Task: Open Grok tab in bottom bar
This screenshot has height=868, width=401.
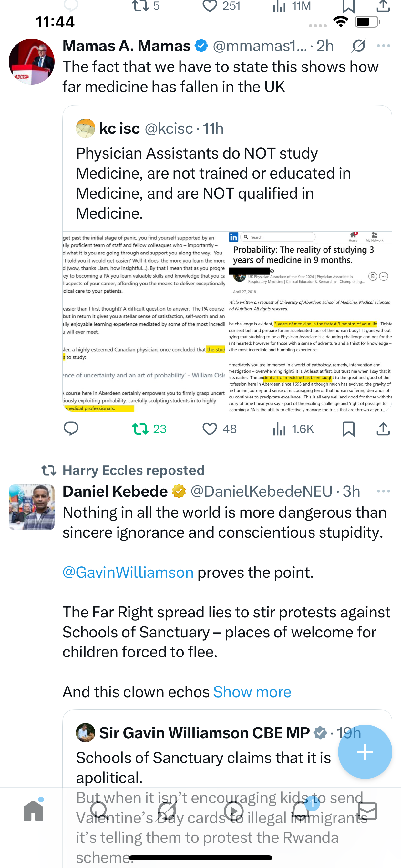Action: [167, 811]
